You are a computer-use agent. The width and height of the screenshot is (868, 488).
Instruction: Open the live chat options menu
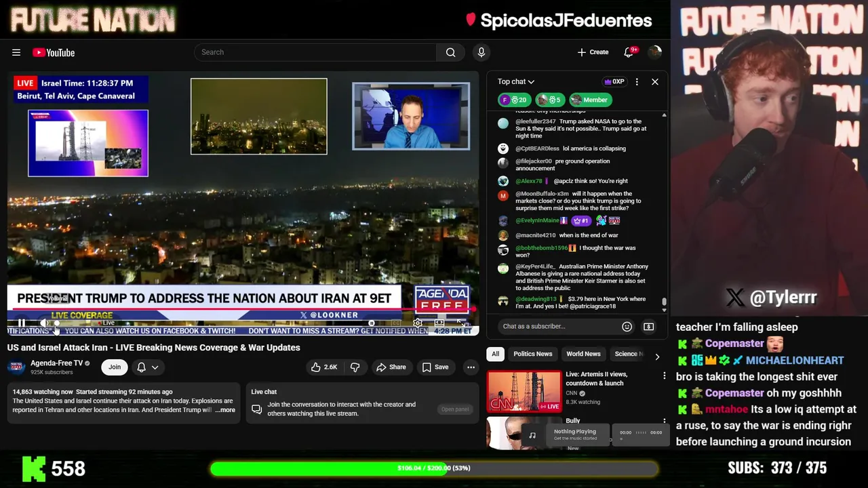point(637,82)
